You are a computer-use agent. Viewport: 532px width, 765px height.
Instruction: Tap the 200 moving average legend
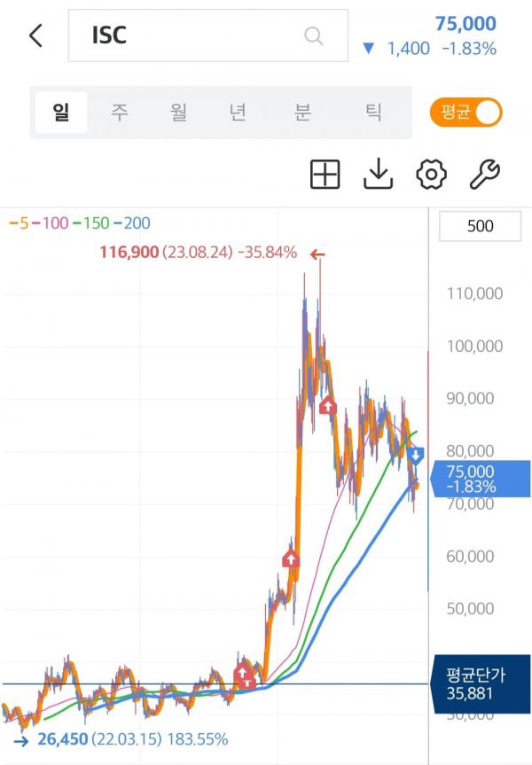(x=132, y=223)
